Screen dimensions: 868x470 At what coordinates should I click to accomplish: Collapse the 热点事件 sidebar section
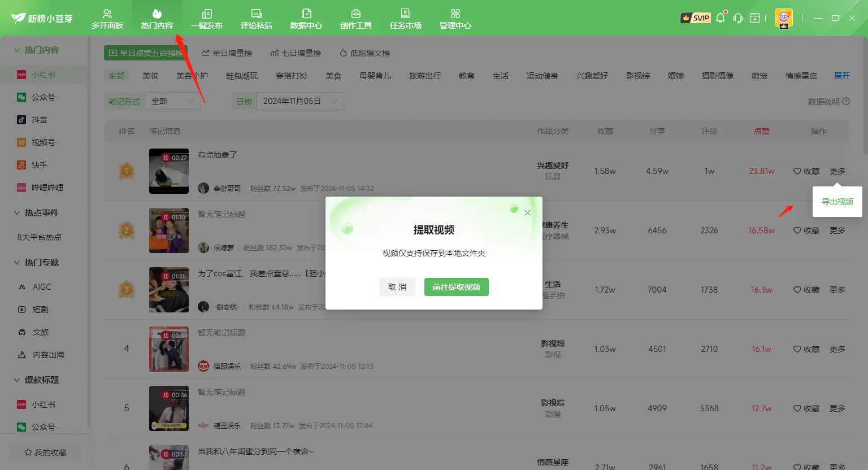[17, 213]
